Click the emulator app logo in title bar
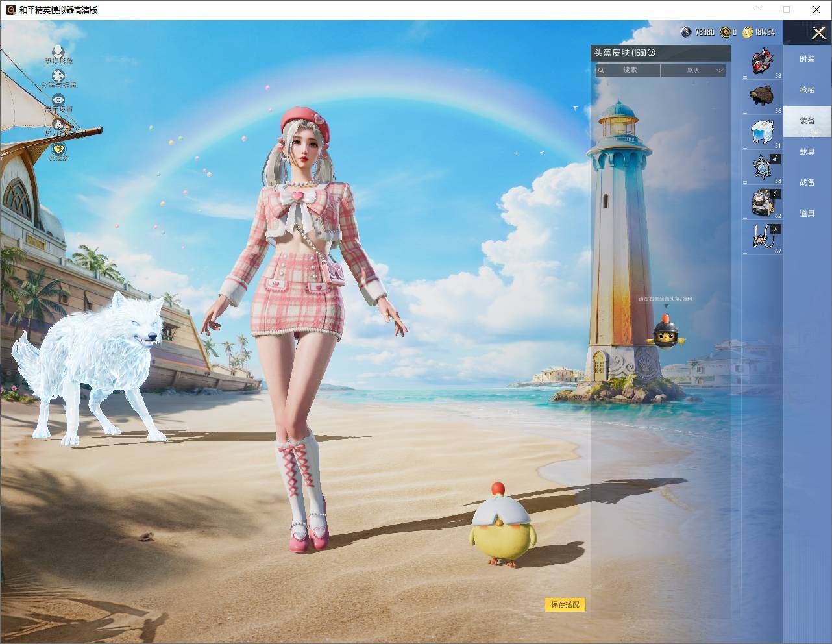This screenshot has height=644, width=832. pos(10,10)
